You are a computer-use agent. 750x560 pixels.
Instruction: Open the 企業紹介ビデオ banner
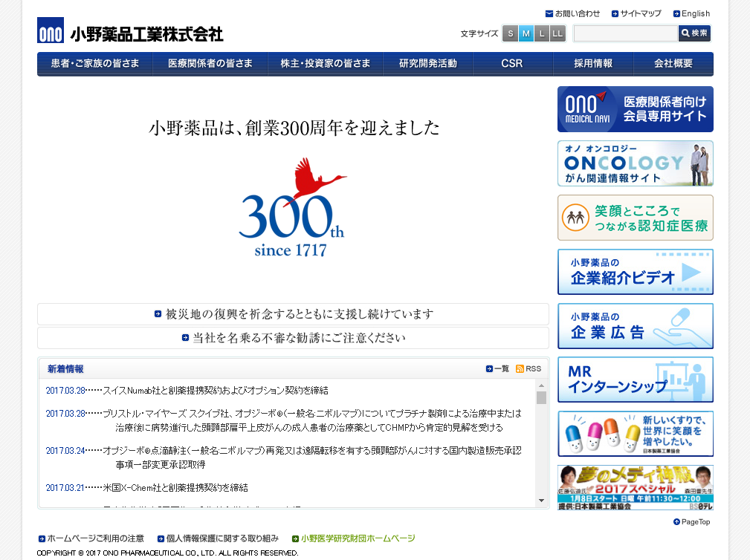pos(636,272)
